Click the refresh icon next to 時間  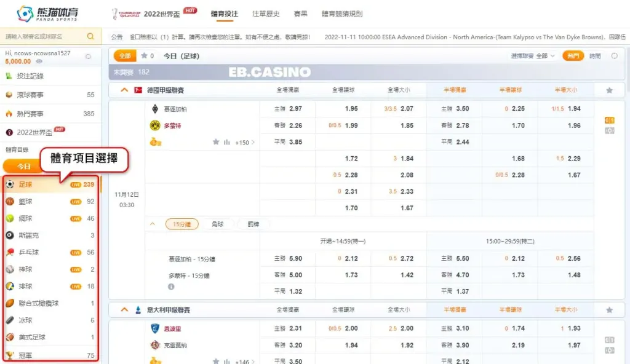[x=614, y=56]
